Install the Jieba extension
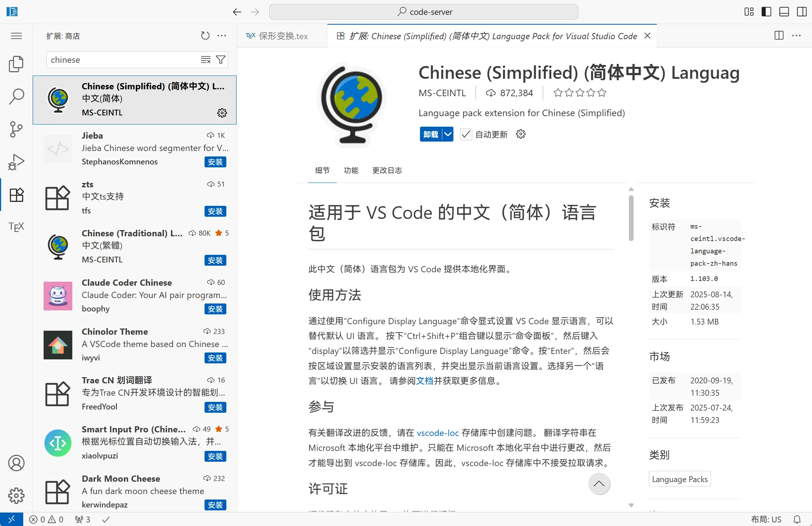Viewport: 812px width, 526px height. click(x=215, y=162)
